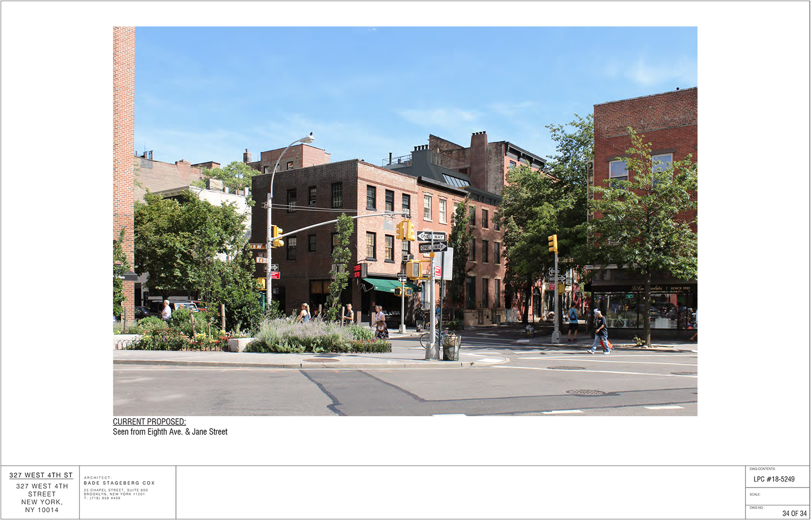Viewport: 812px width, 520px height.
Task: Click the 'NY 10014' address line
Action: point(42,510)
